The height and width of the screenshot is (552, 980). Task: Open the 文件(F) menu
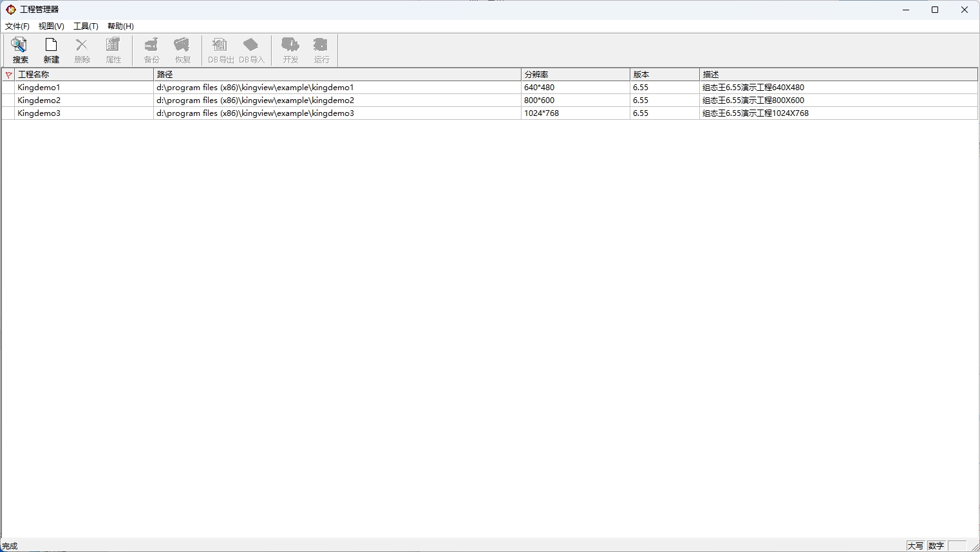click(x=17, y=26)
